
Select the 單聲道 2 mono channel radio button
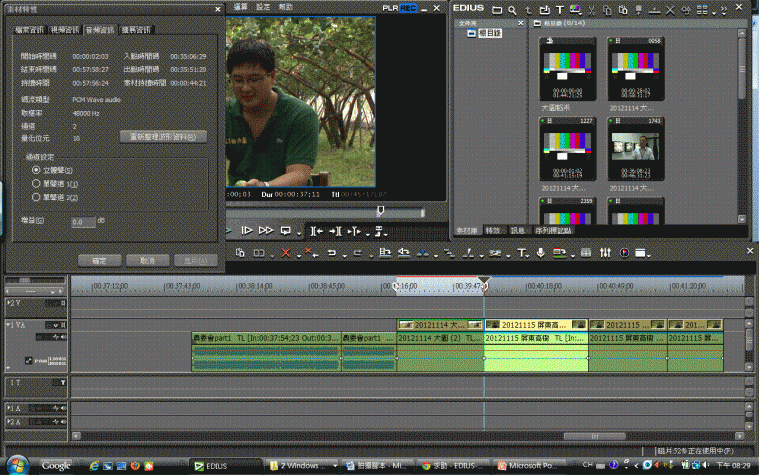pyautogui.click(x=36, y=197)
